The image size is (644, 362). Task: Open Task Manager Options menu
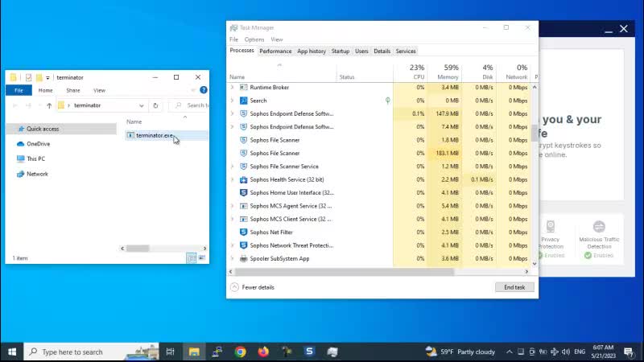pyautogui.click(x=254, y=39)
